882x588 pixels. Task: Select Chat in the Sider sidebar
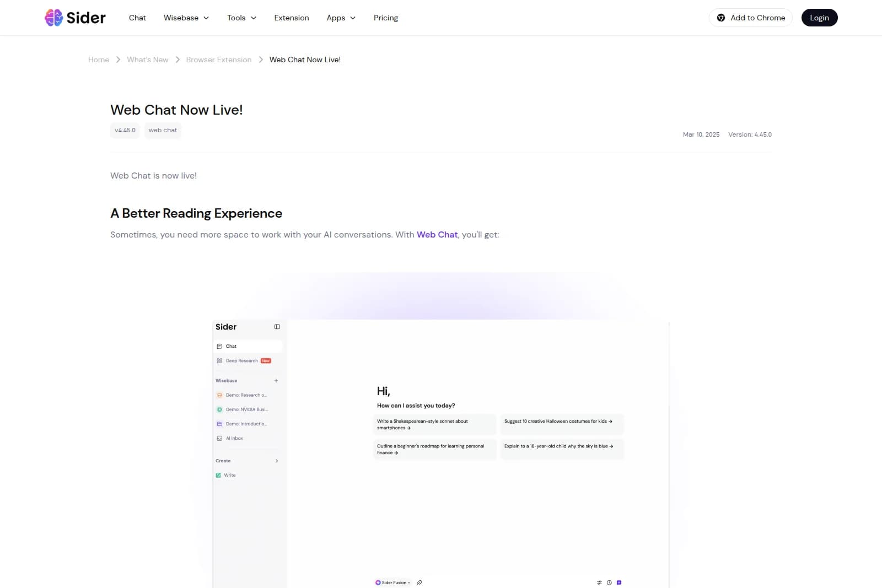point(232,346)
